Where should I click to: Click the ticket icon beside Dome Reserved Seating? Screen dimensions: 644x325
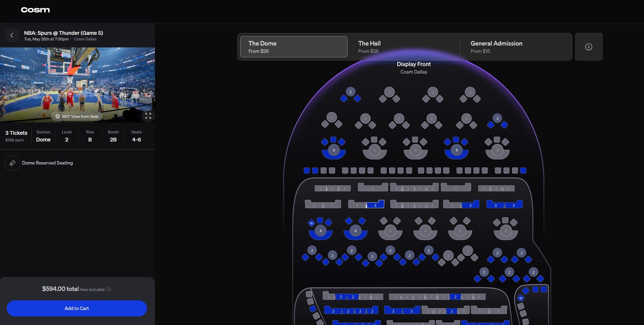[x=12, y=163]
